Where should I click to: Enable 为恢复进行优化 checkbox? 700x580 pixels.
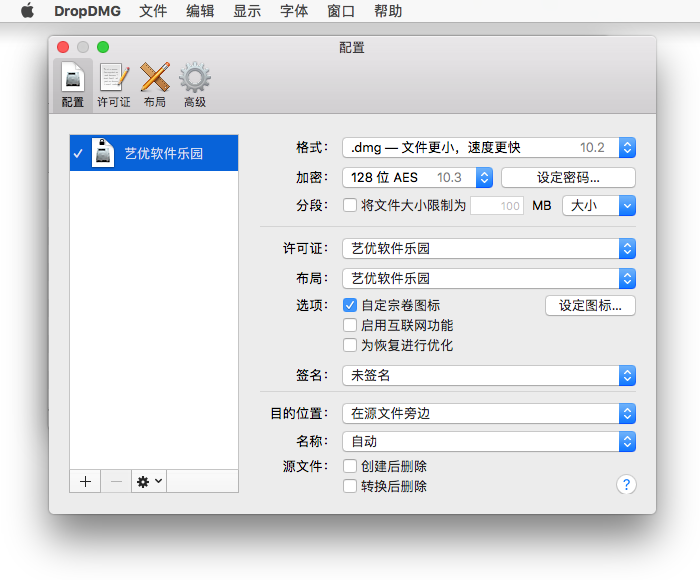(x=350, y=345)
